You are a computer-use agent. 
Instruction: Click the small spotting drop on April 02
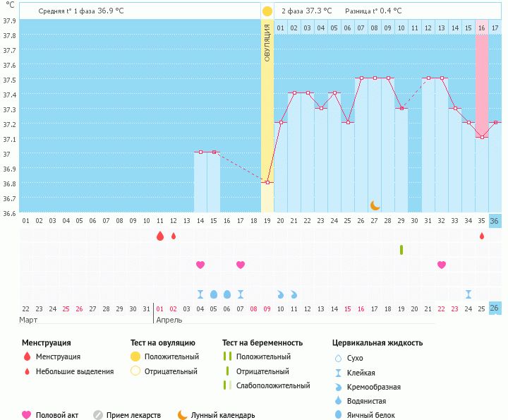174,236
